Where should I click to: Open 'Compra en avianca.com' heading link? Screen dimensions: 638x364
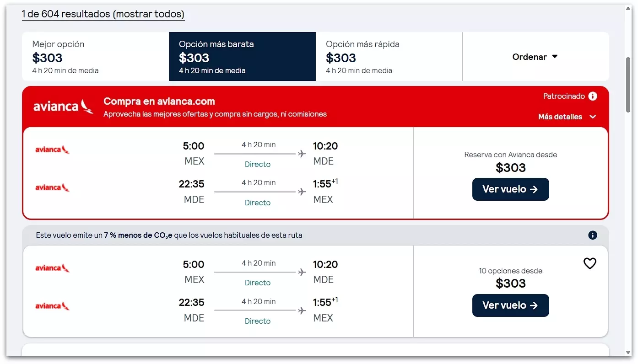159,101
